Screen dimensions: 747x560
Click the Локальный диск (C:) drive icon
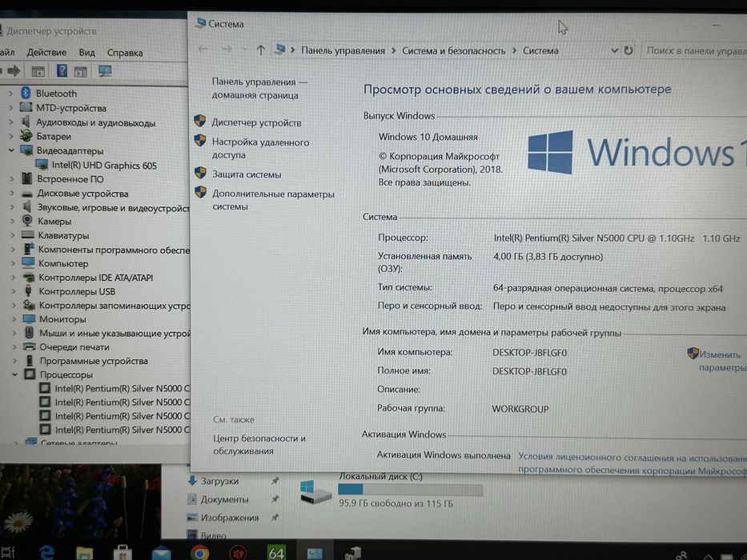[x=315, y=492]
